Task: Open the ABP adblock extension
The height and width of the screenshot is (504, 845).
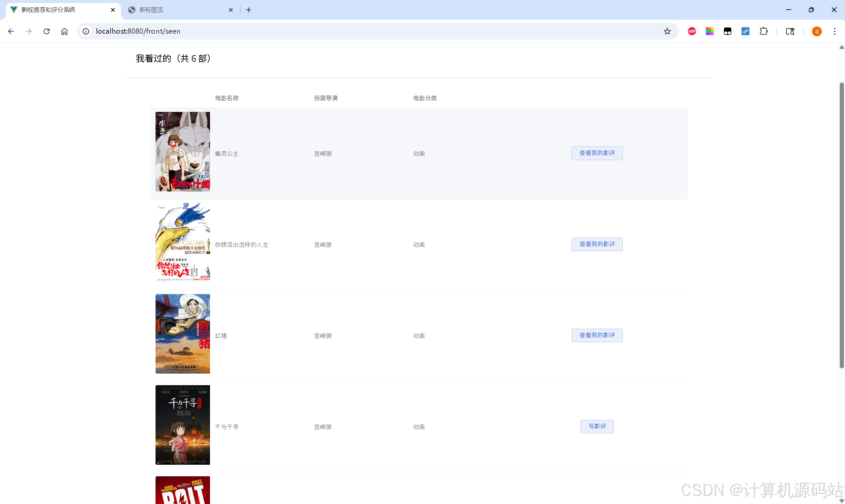Action: click(692, 31)
